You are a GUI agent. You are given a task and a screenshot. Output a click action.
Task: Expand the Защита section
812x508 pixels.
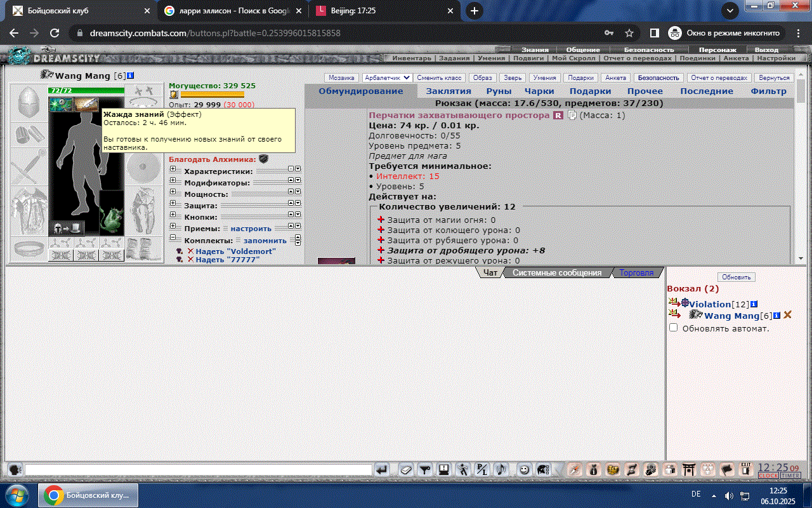pos(173,206)
